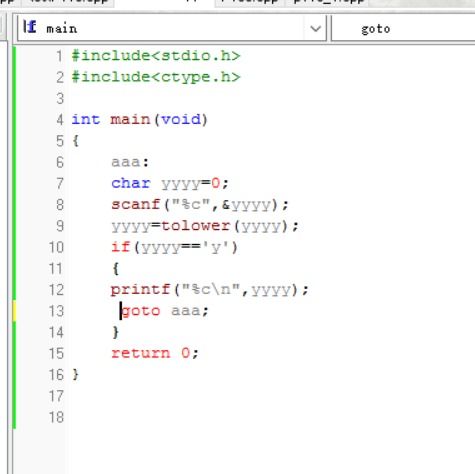Click the if(yyyy=='y') condition
This screenshot has width=475, height=474.
(x=174, y=248)
